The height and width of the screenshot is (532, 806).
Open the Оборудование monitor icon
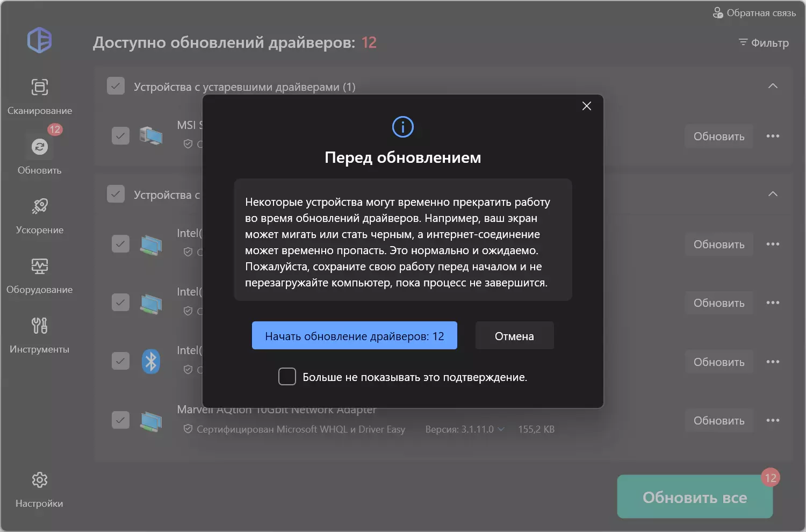pos(39,266)
